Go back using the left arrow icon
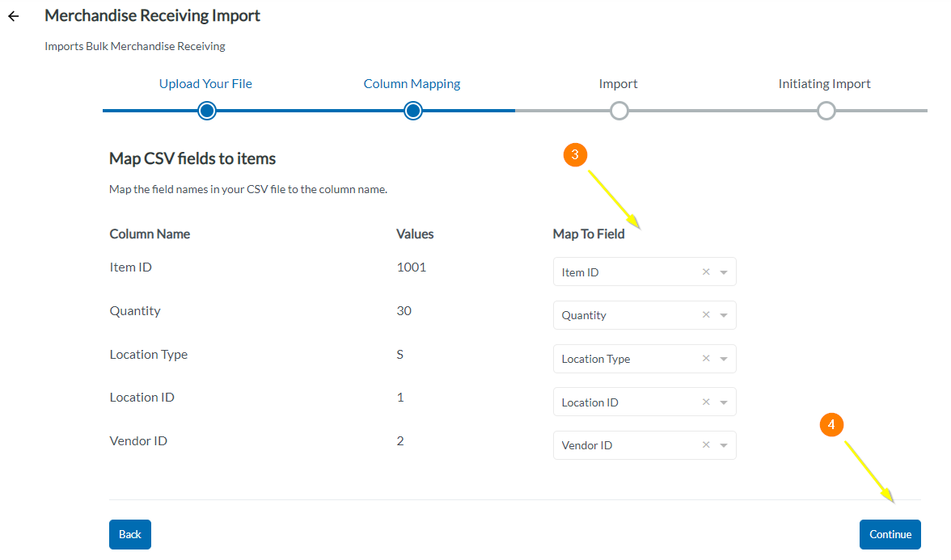This screenshot has width=951, height=560. pyautogui.click(x=13, y=16)
